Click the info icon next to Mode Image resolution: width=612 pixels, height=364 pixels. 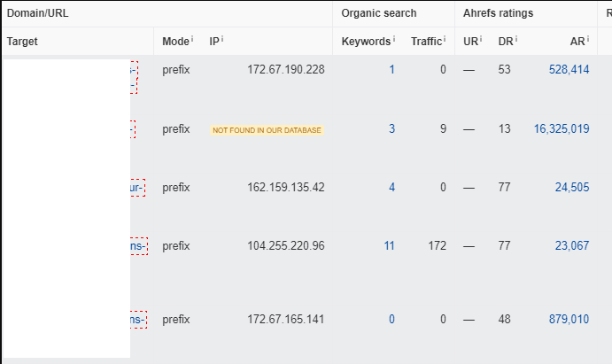[x=192, y=38]
